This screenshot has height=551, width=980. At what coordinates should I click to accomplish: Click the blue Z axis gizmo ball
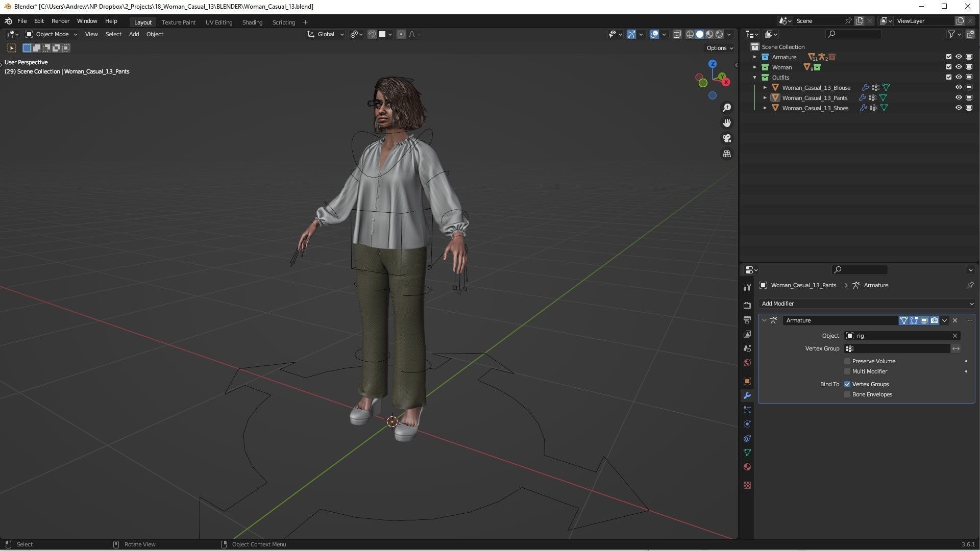[713, 64]
